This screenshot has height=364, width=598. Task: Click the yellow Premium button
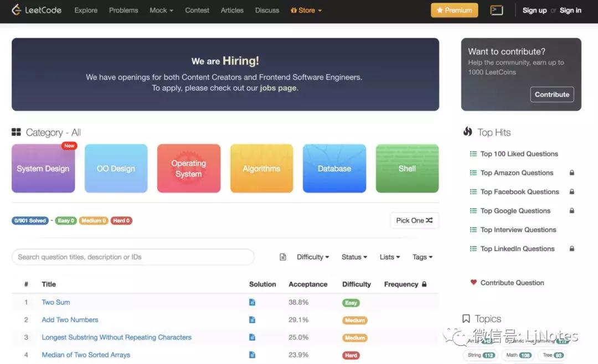pyautogui.click(x=454, y=11)
